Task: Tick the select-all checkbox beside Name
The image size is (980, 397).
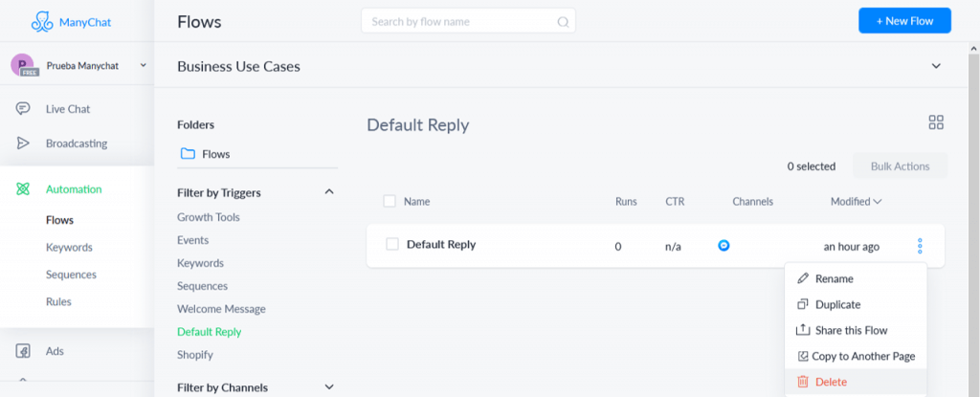Action: [390, 201]
